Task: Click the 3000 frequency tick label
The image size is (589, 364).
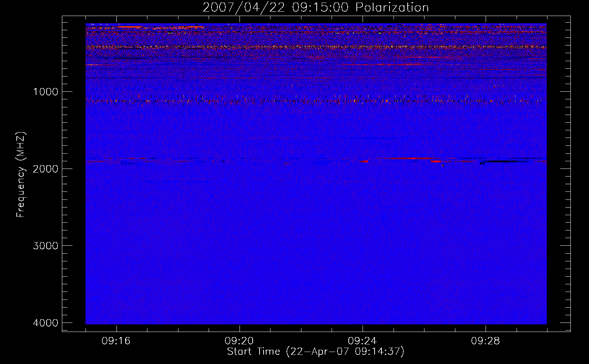Action: (x=46, y=246)
